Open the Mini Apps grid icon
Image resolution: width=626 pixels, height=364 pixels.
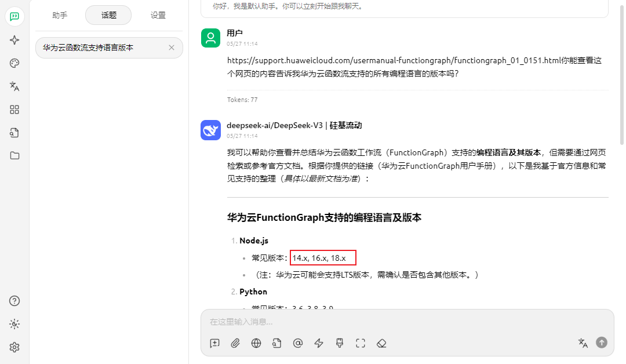tap(14, 110)
